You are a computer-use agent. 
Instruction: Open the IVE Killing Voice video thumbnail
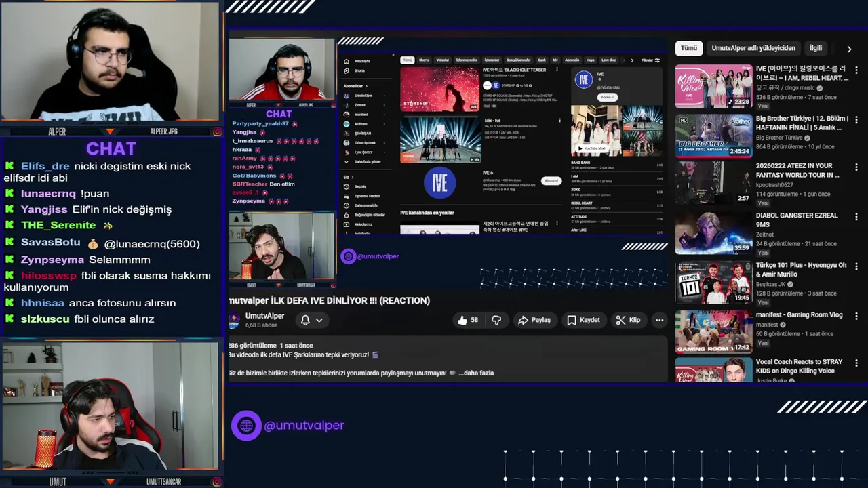[713, 86]
